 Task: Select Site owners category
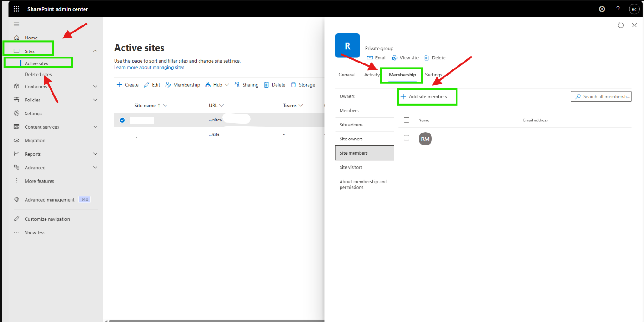coord(365,139)
